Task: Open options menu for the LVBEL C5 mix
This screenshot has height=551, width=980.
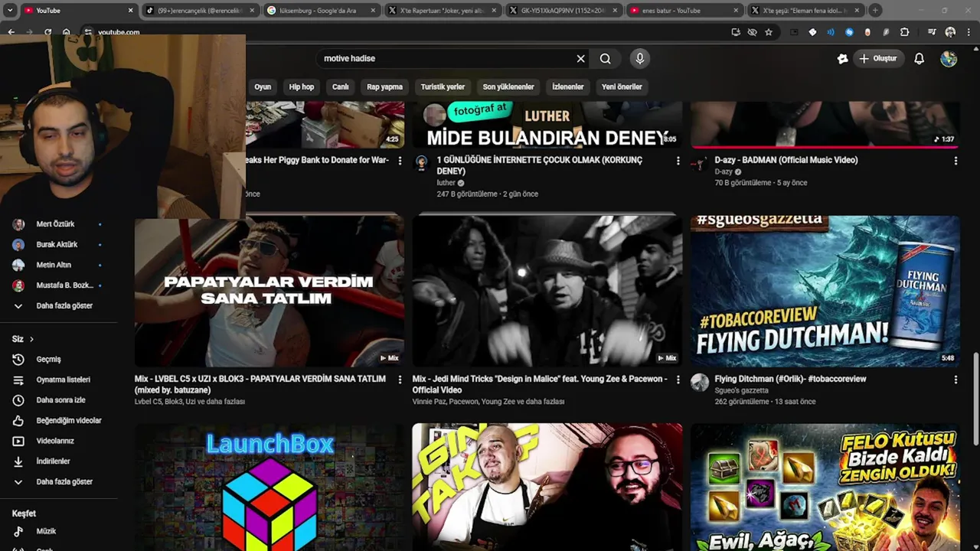Action: point(400,380)
